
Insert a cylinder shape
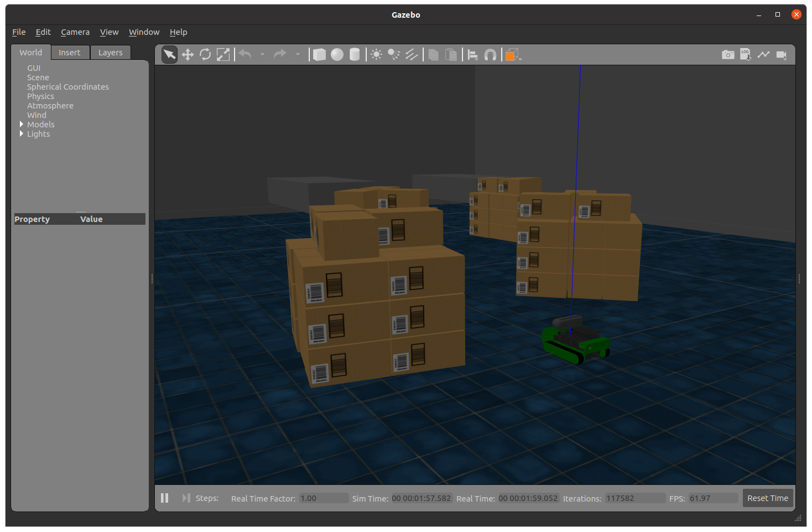pos(355,54)
